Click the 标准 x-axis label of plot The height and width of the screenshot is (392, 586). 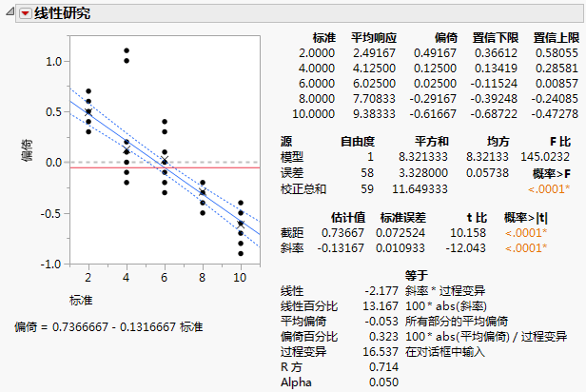81,300
